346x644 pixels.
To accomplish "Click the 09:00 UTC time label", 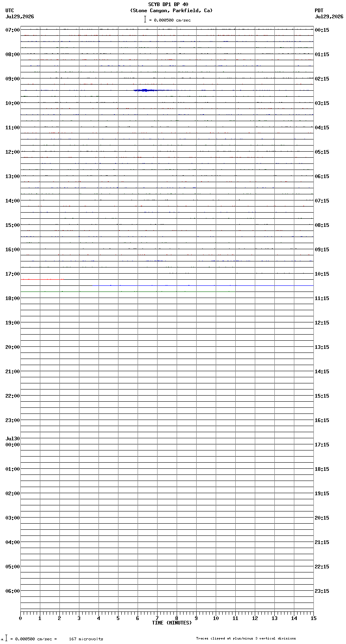I will click(x=13, y=79).
